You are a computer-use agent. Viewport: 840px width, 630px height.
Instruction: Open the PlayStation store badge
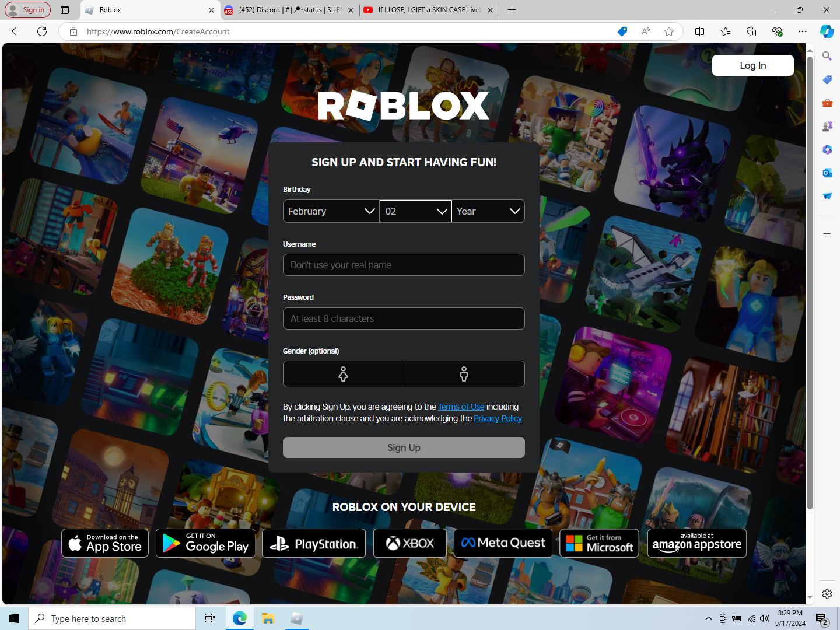click(x=314, y=543)
